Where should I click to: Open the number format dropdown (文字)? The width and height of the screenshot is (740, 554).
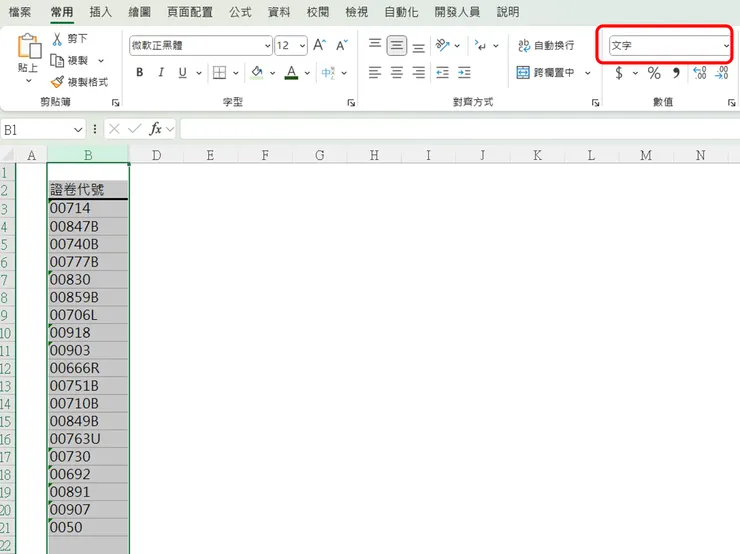726,46
